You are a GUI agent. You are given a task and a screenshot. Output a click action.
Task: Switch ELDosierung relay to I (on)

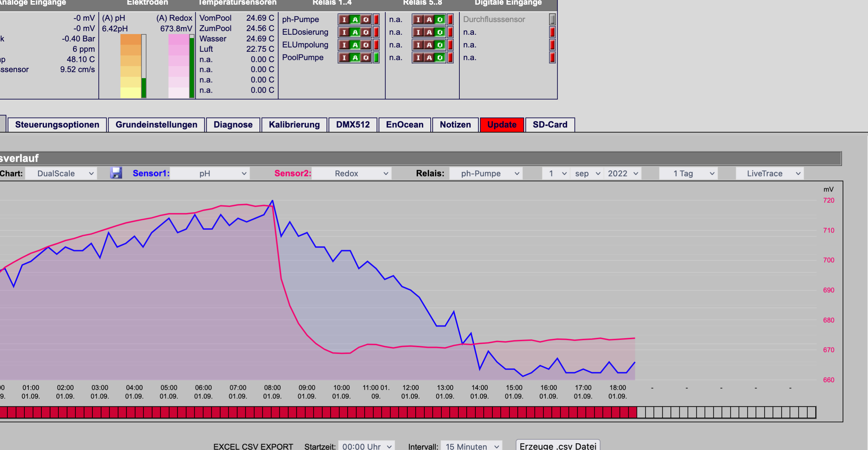coord(344,32)
